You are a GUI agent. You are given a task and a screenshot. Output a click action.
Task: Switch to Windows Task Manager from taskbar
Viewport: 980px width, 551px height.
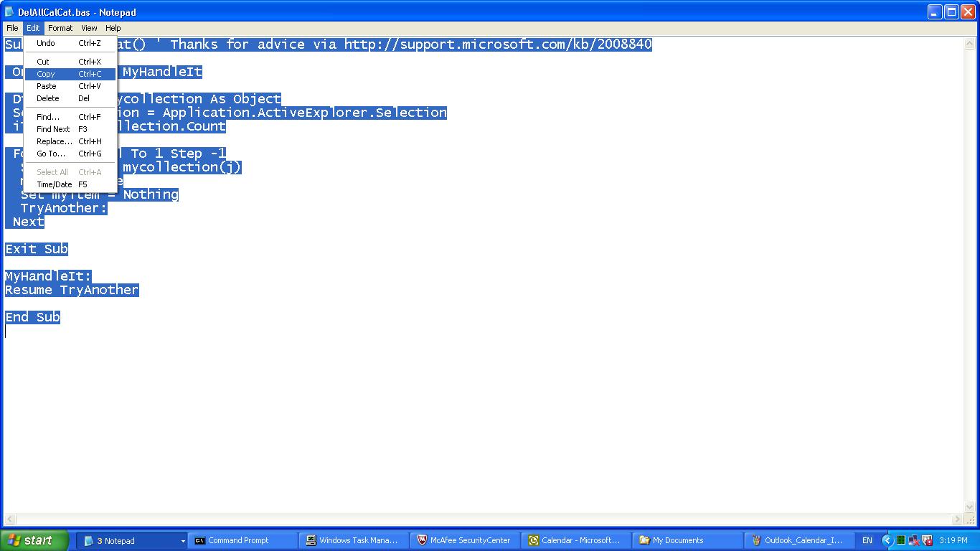click(354, 540)
